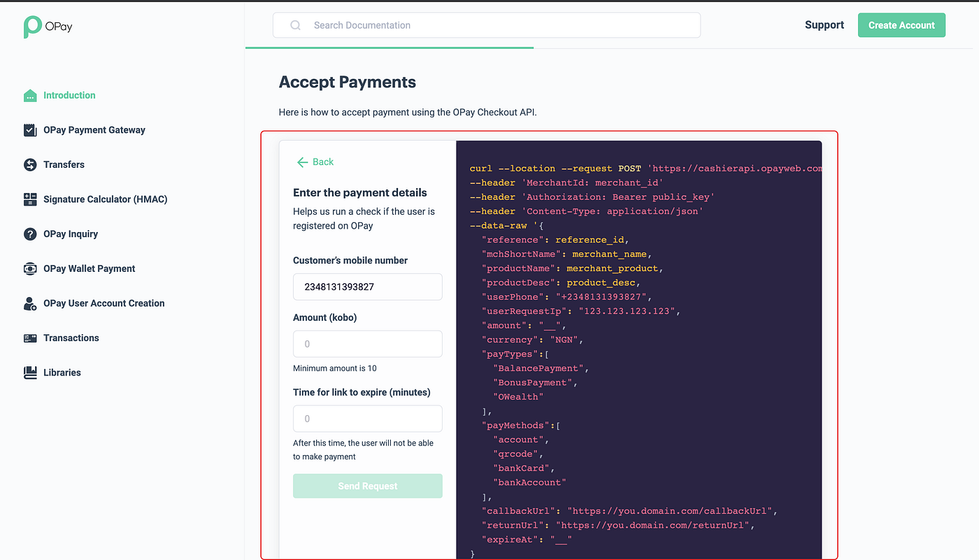Screen dimensions: 979x560
Task: Click the "productName" code line
Action: click(x=572, y=268)
